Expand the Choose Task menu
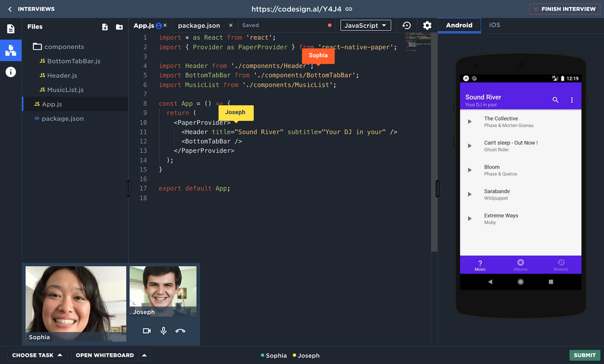 pos(37,355)
